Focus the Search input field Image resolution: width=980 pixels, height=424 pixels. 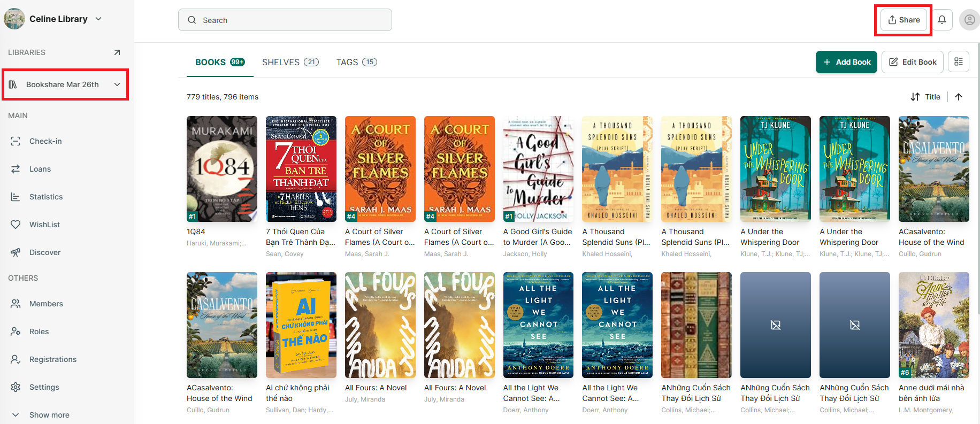(x=285, y=20)
